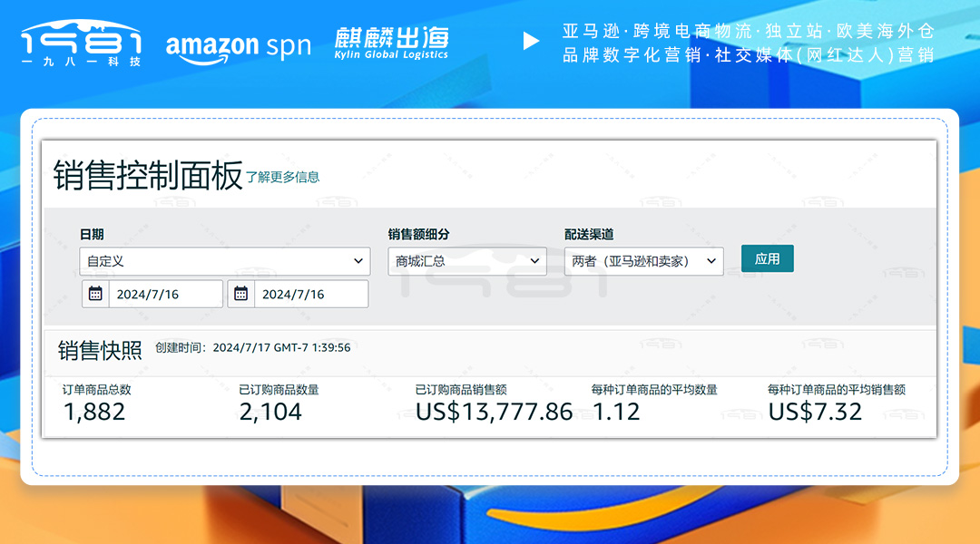Click the value 1.12

click(615, 412)
